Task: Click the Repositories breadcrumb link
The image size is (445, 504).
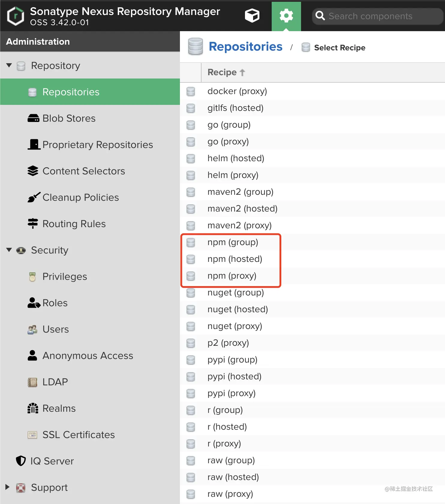Action: (245, 47)
